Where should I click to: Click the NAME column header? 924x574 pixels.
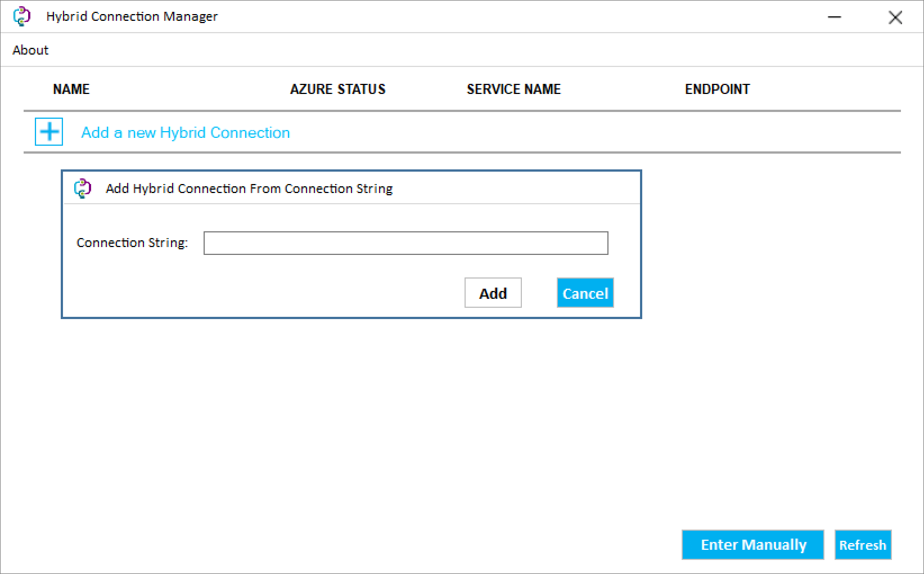click(x=71, y=89)
